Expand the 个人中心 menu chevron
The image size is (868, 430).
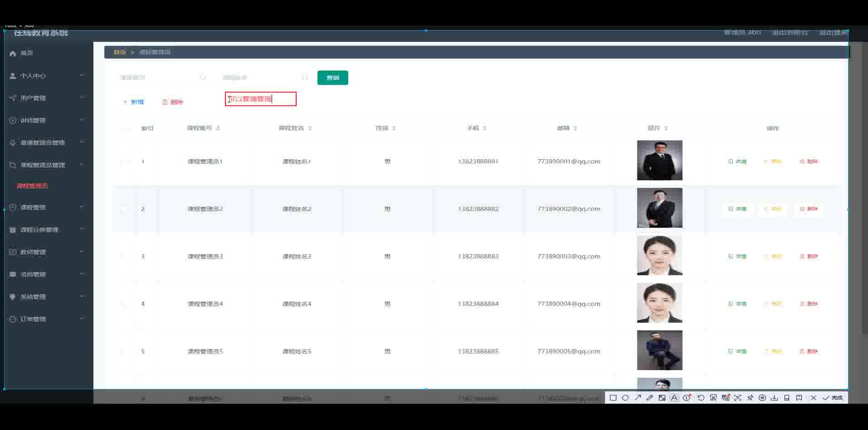[x=82, y=75]
